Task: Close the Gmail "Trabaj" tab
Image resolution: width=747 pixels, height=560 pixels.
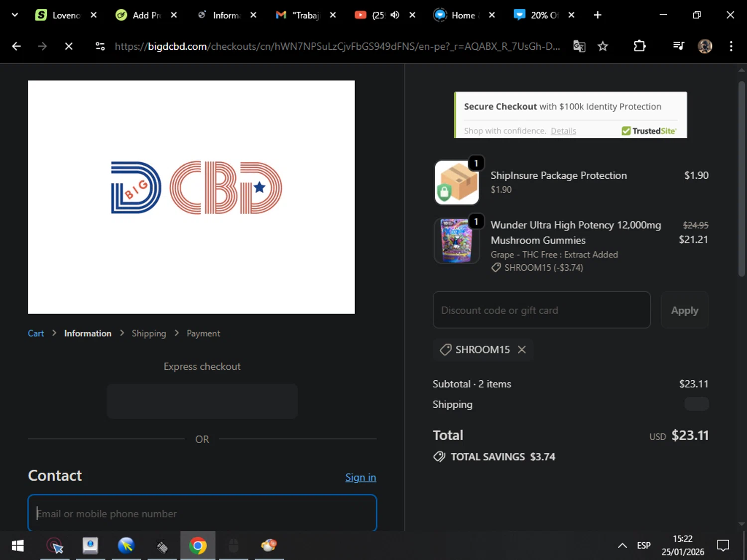Action: click(x=333, y=15)
